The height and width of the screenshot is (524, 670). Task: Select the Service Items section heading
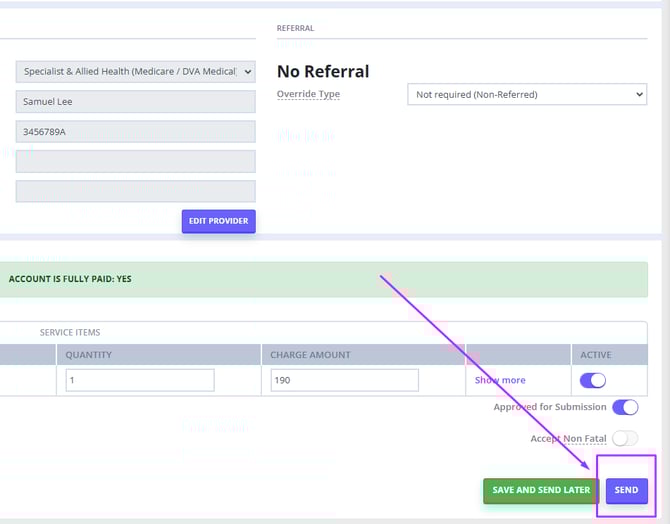pos(70,332)
